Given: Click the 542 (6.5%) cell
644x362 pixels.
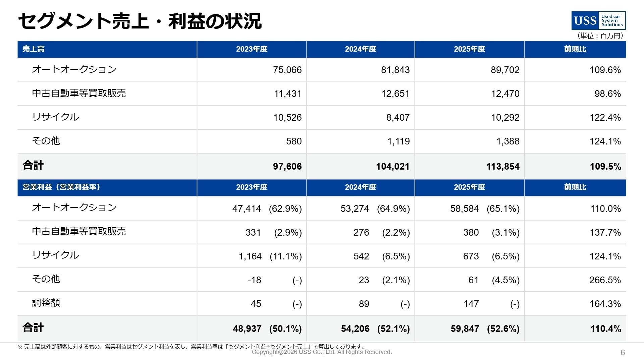Looking at the screenshot, I should [x=382, y=256].
